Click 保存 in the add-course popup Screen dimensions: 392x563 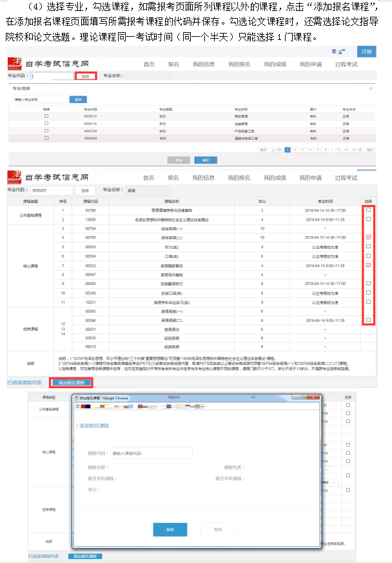pos(170,529)
